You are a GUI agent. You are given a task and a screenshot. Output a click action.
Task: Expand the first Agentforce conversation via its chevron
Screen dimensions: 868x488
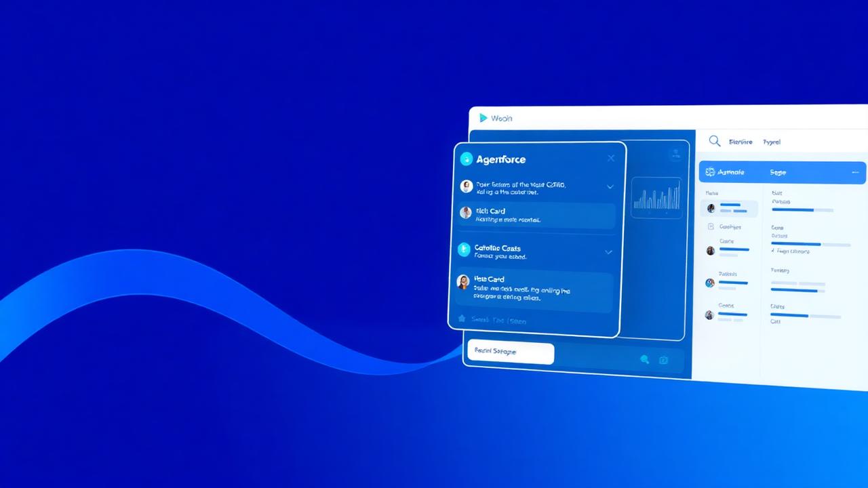(610, 187)
